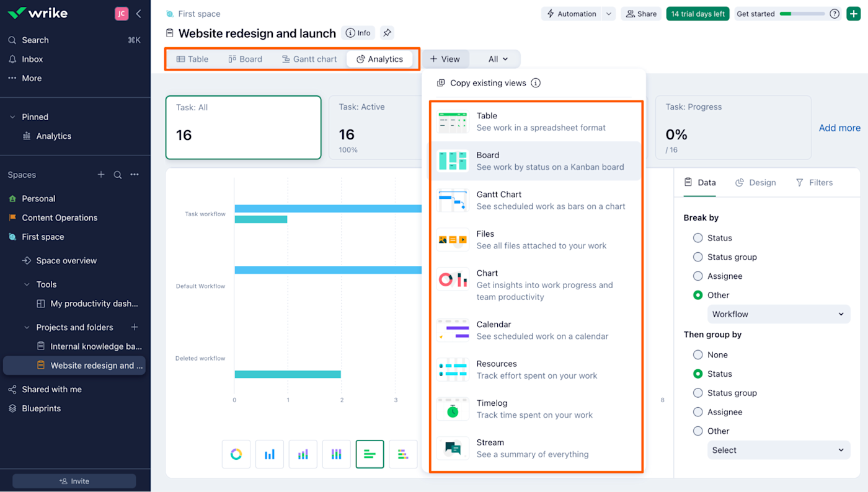868x492 pixels.
Task: Click 14 trial days left button
Action: pyautogui.click(x=697, y=14)
